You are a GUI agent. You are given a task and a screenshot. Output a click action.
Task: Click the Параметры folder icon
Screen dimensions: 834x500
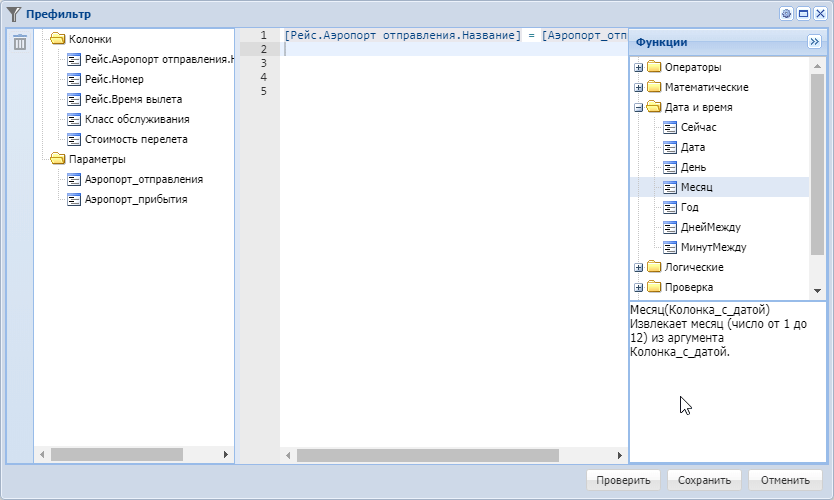(56, 159)
